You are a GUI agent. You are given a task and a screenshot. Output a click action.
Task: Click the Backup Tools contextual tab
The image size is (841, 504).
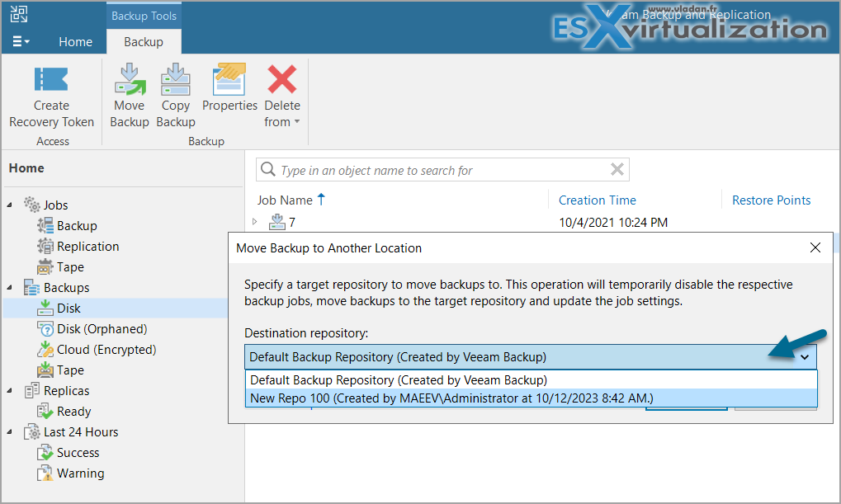pos(144,16)
